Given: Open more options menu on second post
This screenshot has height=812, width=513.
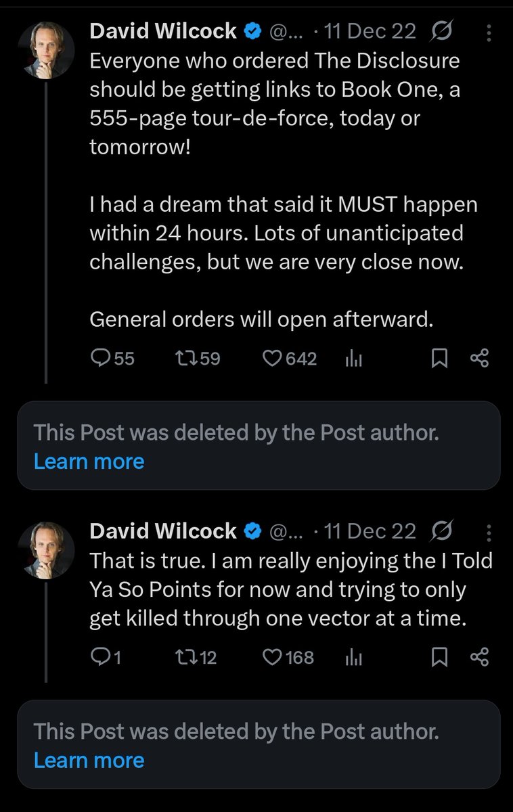Looking at the screenshot, I should click(x=489, y=532).
